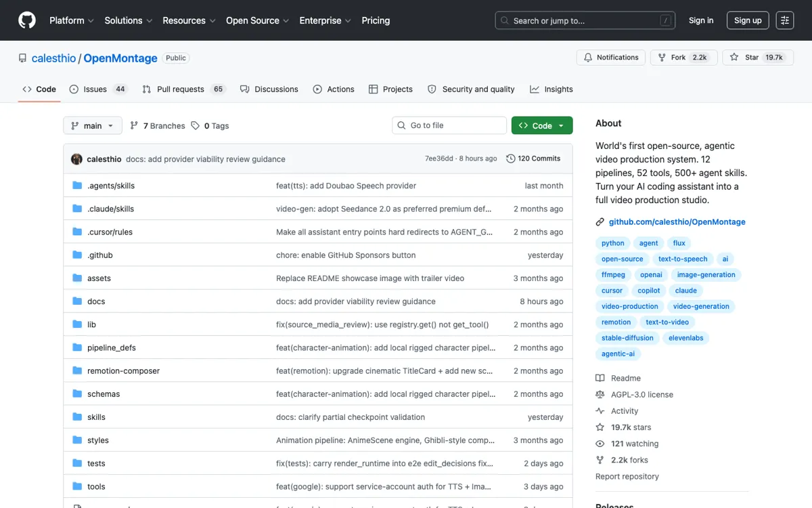Open the pipeline_defs folder
This screenshot has width=812, height=508.
pyautogui.click(x=112, y=347)
